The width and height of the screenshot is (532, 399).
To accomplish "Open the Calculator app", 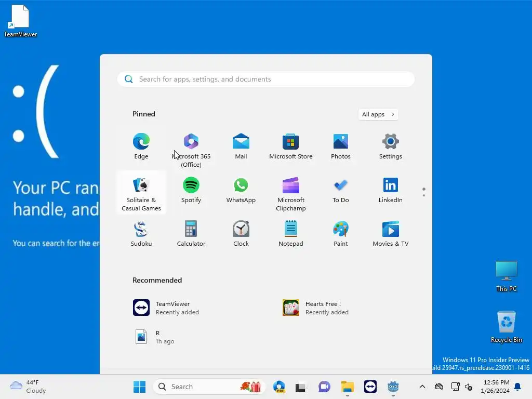I will tap(191, 234).
